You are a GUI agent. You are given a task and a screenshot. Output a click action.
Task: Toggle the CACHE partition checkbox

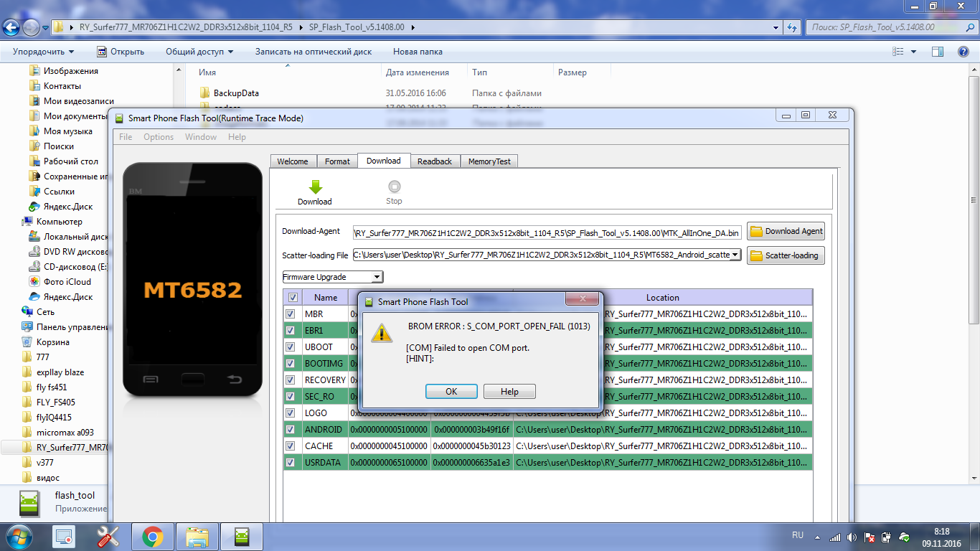point(291,446)
